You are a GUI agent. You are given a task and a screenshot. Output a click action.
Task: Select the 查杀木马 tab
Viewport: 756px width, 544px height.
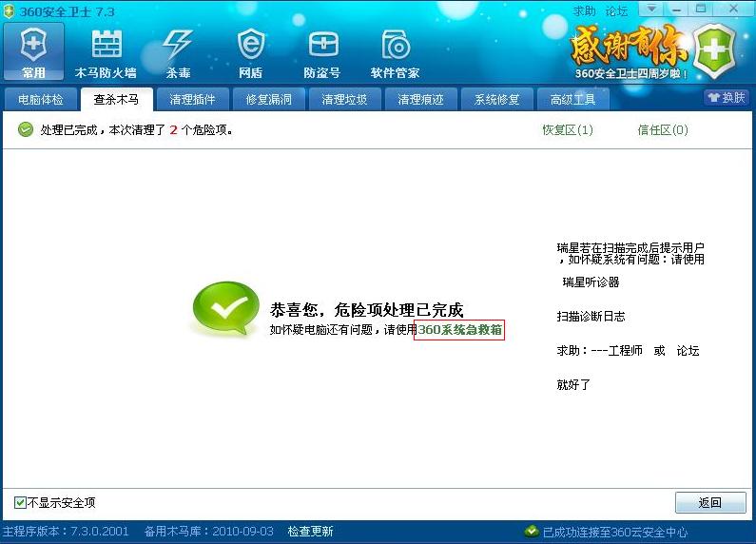[x=116, y=100]
